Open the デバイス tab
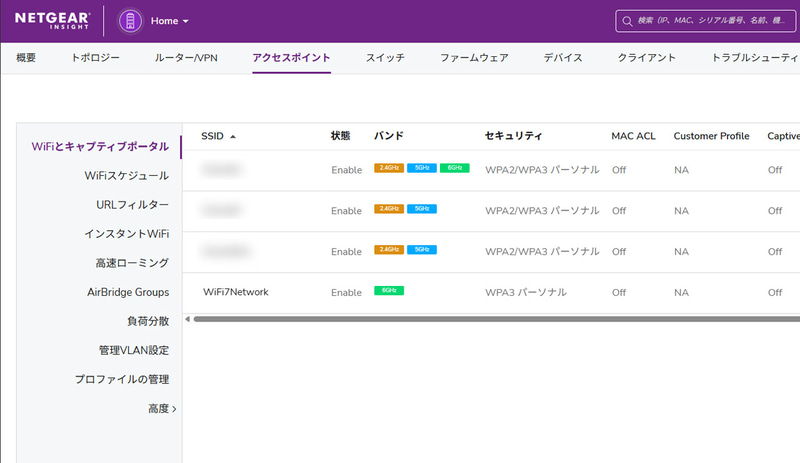Viewport: 800px width, 463px height. click(563, 58)
